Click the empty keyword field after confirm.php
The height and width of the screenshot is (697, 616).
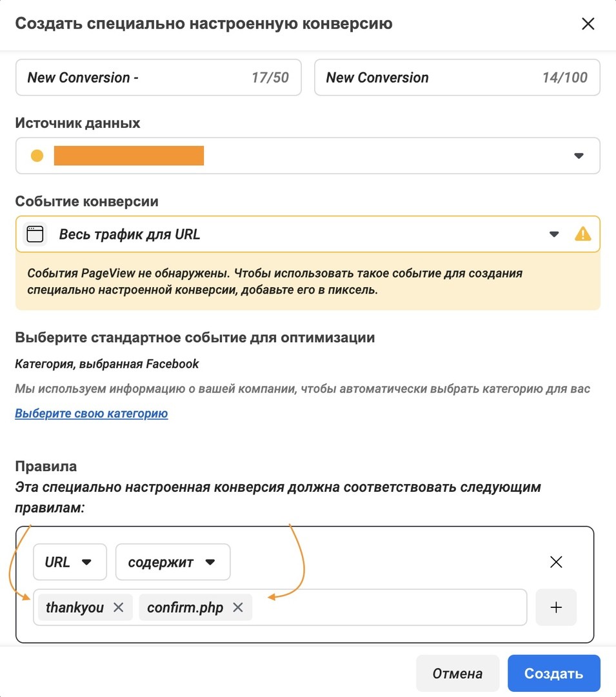click(x=388, y=607)
